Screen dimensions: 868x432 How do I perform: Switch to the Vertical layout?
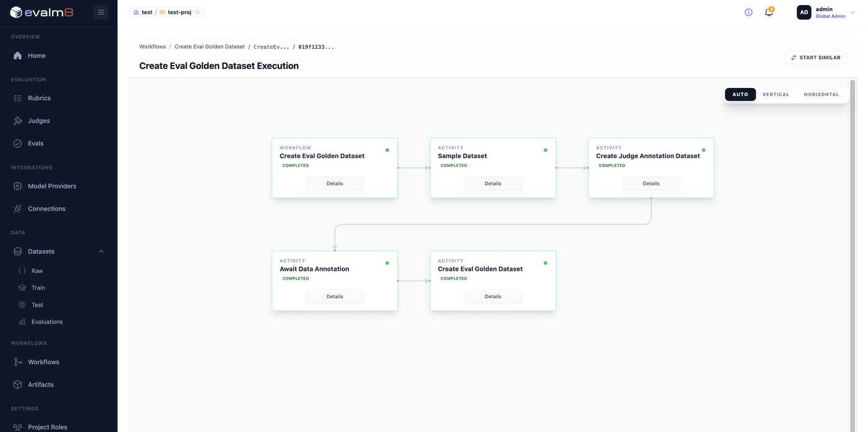(x=776, y=94)
